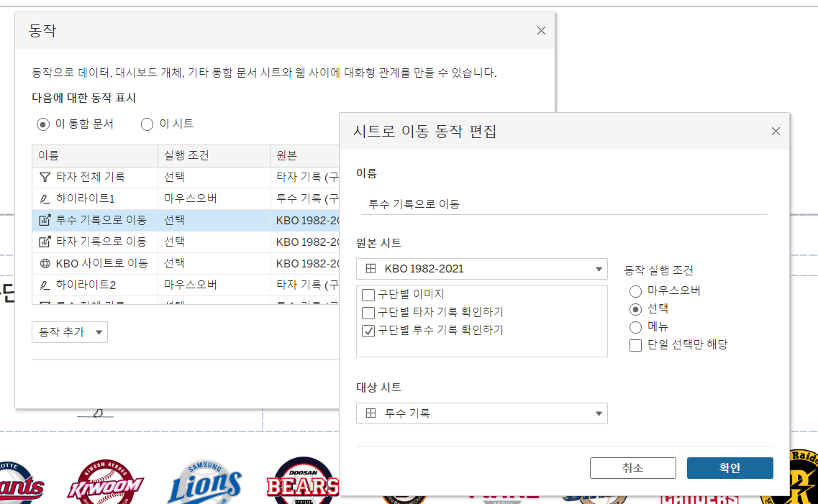Click the Lotte Giants team logo
818x504 pixels.
pyautogui.click(x=21, y=482)
